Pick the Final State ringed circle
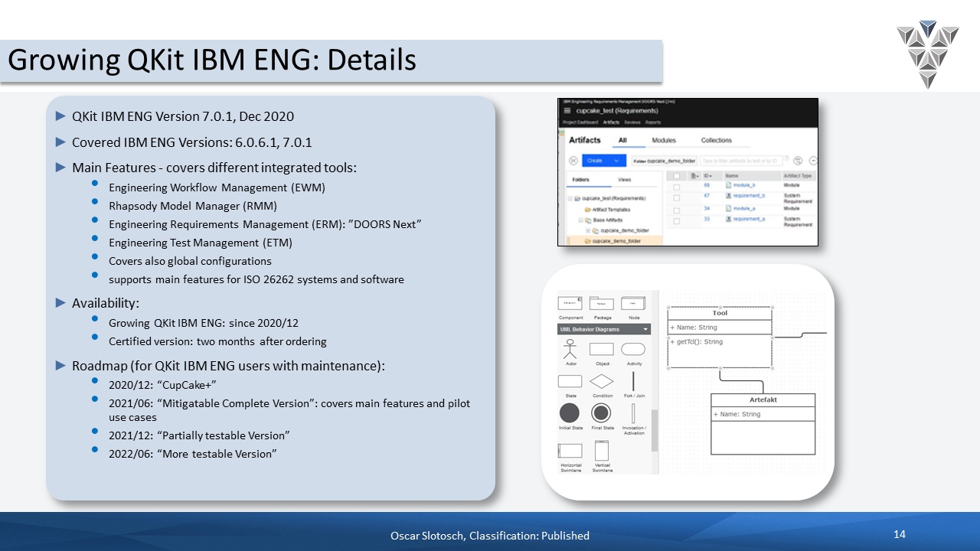Screen dimensions: 980x551 coord(602,413)
